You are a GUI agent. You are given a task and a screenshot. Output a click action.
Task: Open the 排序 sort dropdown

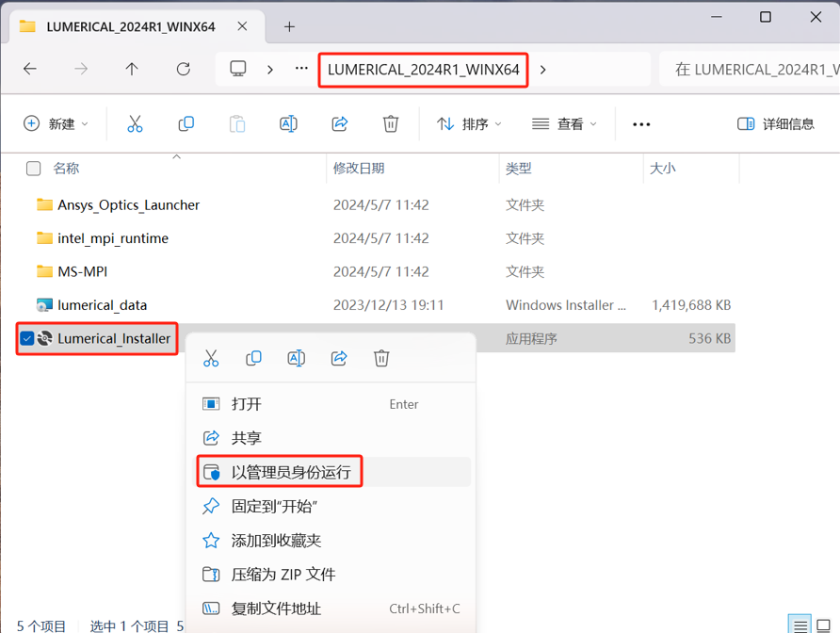(469, 123)
